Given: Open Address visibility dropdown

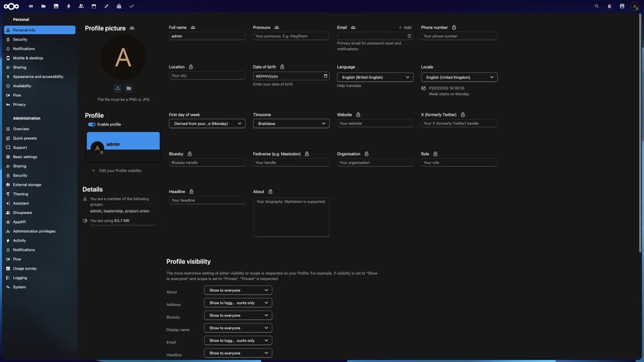Looking at the screenshot, I should (238, 303).
